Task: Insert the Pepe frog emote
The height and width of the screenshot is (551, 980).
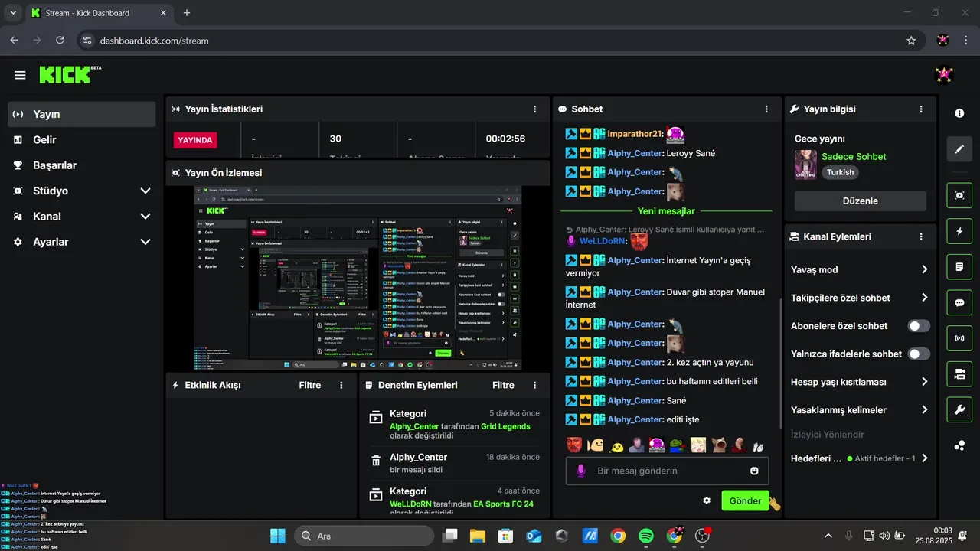Action: (678, 445)
